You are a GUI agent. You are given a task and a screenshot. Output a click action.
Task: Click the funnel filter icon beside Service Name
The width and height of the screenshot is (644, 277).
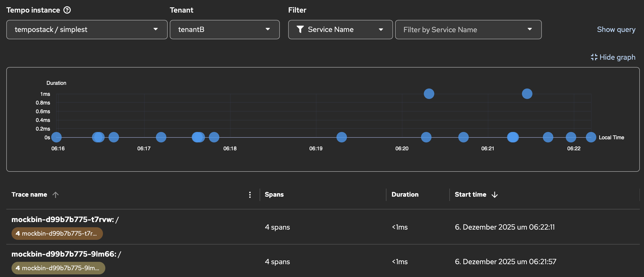(x=300, y=29)
